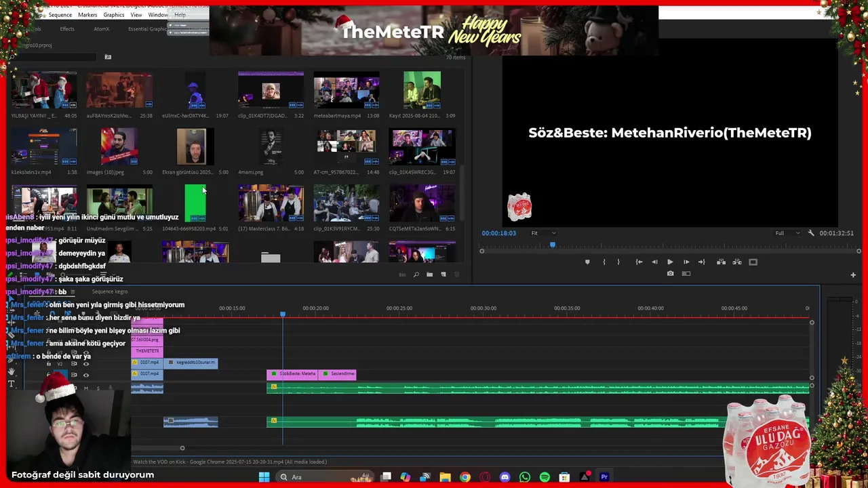Screen dimensions: 868x488
Task: Jump to Out point in Program Monitor
Action: tap(702, 262)
